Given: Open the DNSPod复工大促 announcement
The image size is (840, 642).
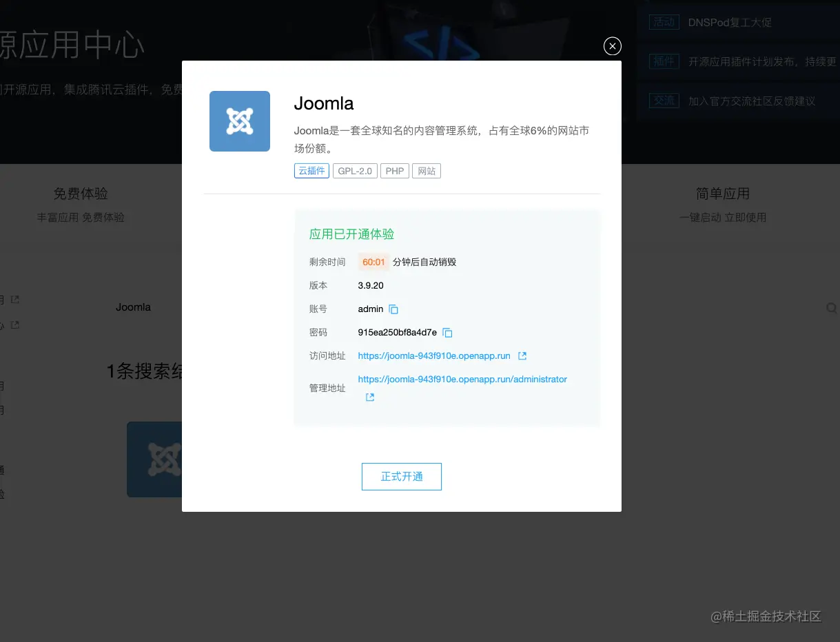Looking at the screenshot, I should click(729, 21).
